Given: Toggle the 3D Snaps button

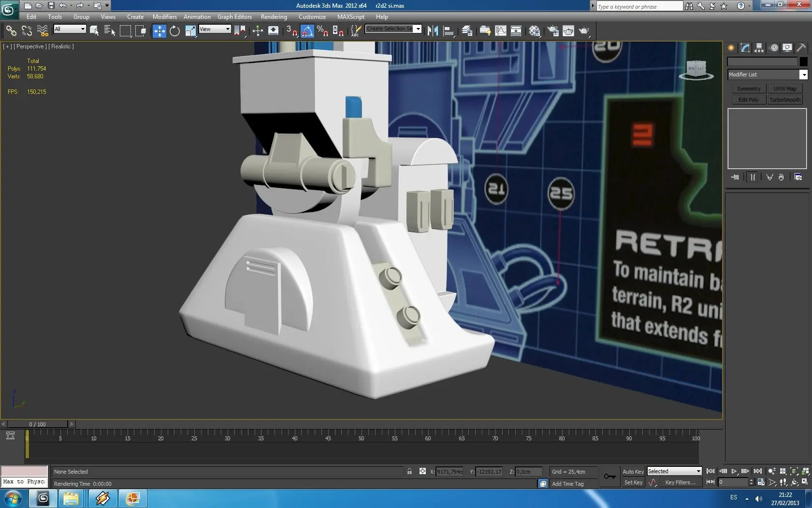Looking at the screenshot, I should (291, 31).
